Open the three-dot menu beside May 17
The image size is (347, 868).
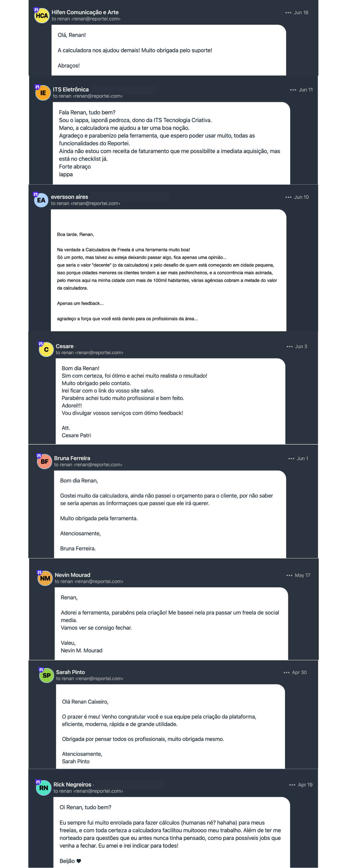coord(289,575)
